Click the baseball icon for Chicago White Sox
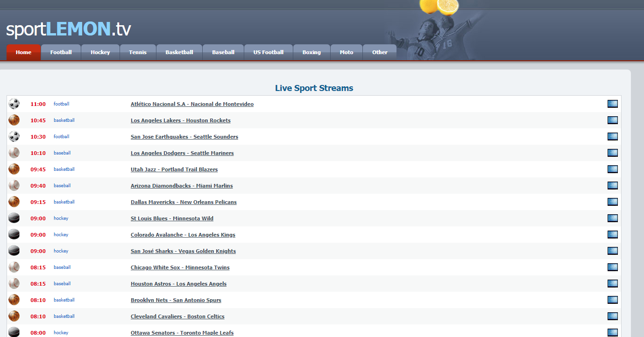The height and width of the screenshot is (337, 644). click(x=14, y=267)
